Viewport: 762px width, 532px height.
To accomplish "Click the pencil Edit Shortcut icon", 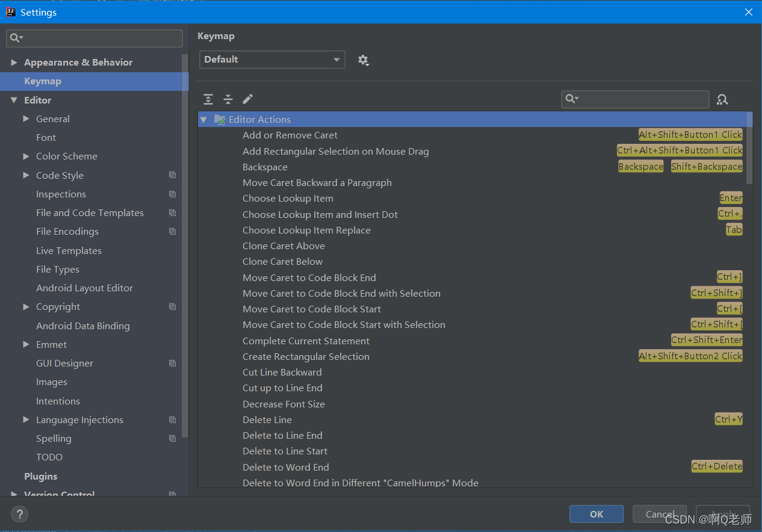I will (x=247, y=99).
